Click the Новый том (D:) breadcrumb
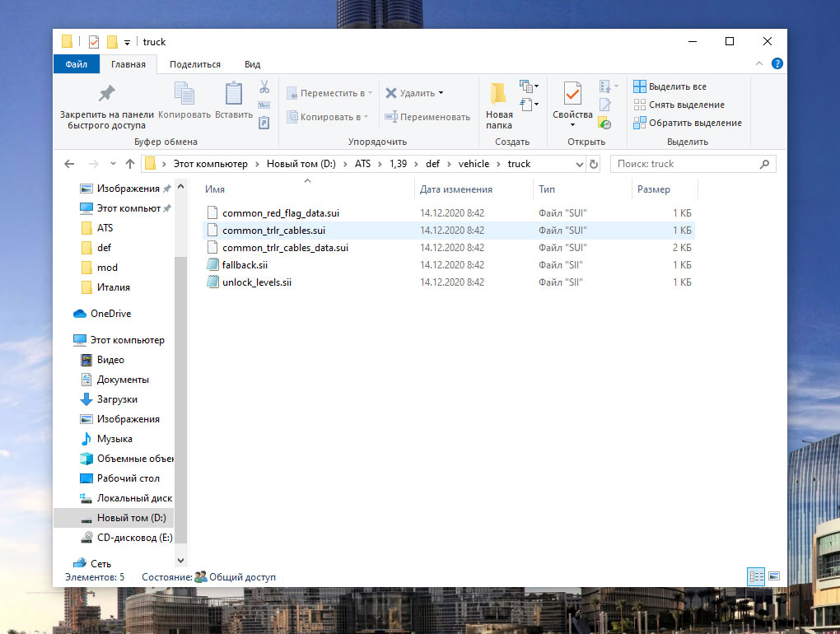Image resolution: width=840 pixels, height=634 pixels. 301,164
